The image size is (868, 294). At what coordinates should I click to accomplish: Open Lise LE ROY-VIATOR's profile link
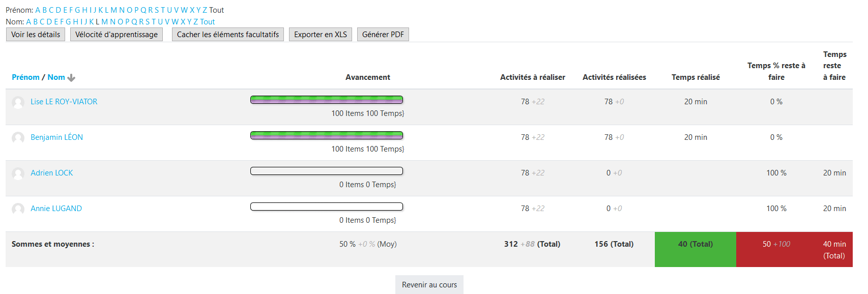click(64, 102)
